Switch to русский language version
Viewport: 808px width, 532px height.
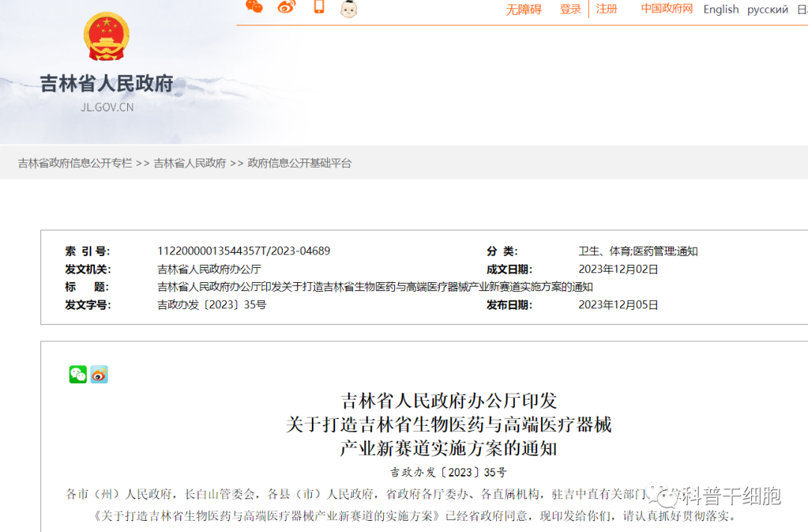[768, 10]
